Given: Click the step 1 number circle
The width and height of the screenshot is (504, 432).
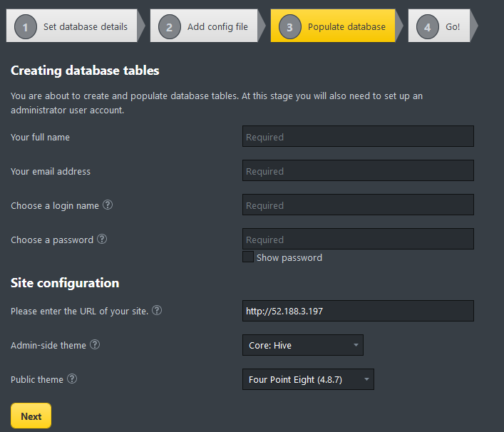Looking at the screenshot, I should click(25, 27).
